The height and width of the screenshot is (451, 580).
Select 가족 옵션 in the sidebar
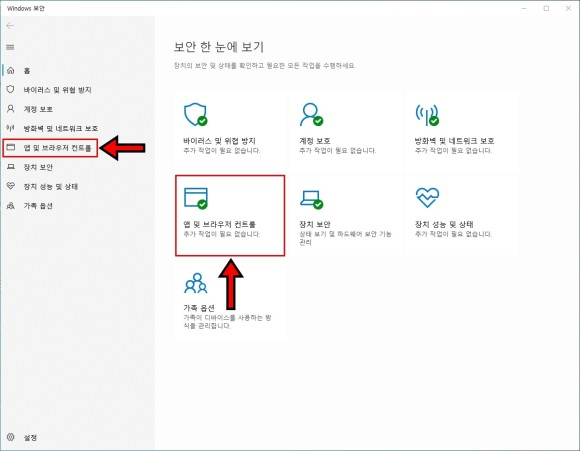[38, 206]
